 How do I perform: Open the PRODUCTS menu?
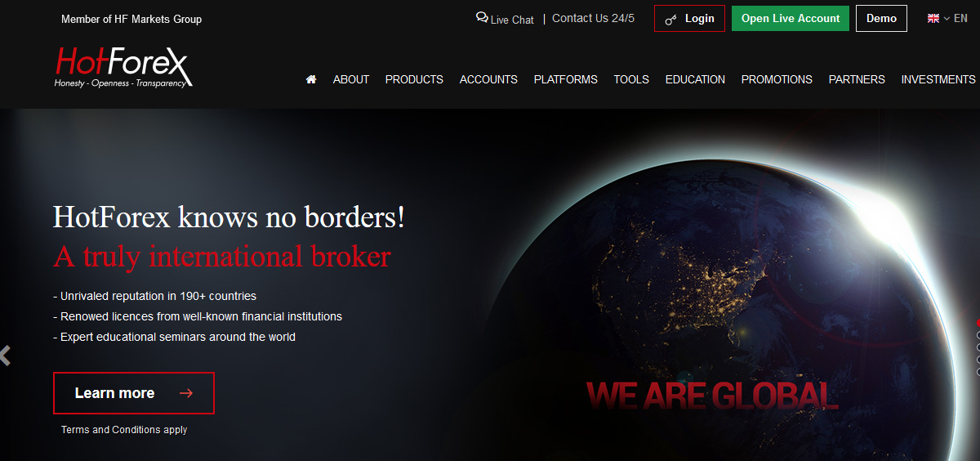tap(414, 79)
